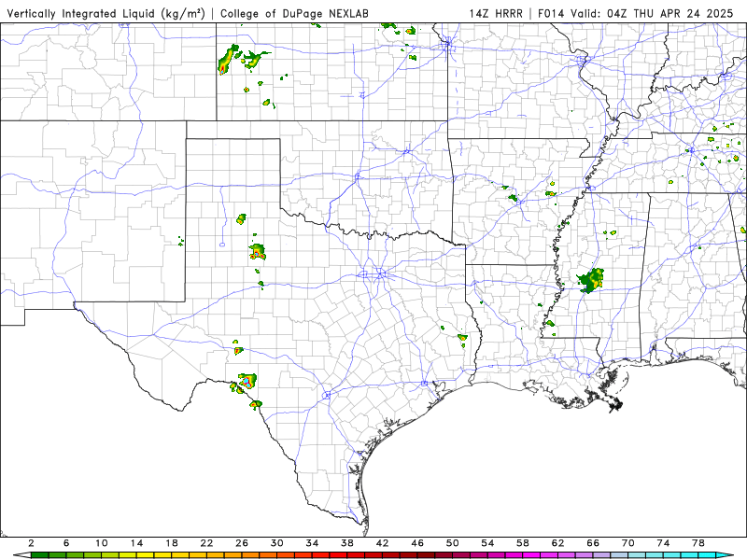747x560 pixels.
Task: Click the legend value '66'
Action: click(593, 543)
